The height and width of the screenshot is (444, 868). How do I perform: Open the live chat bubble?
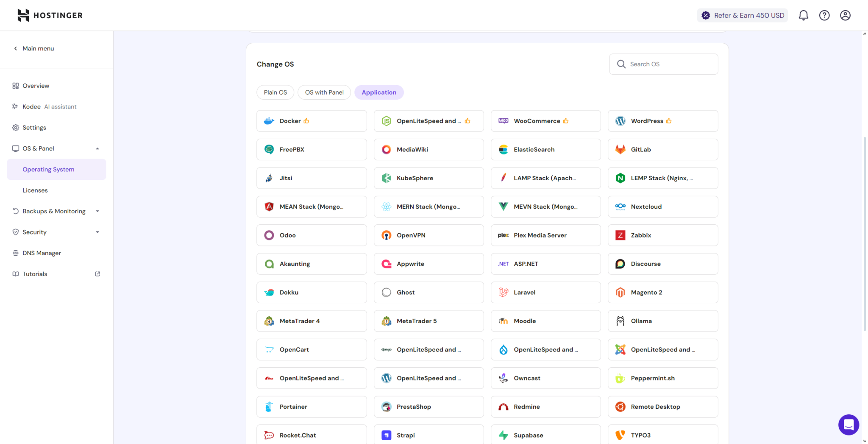click(x=849, y=424)
